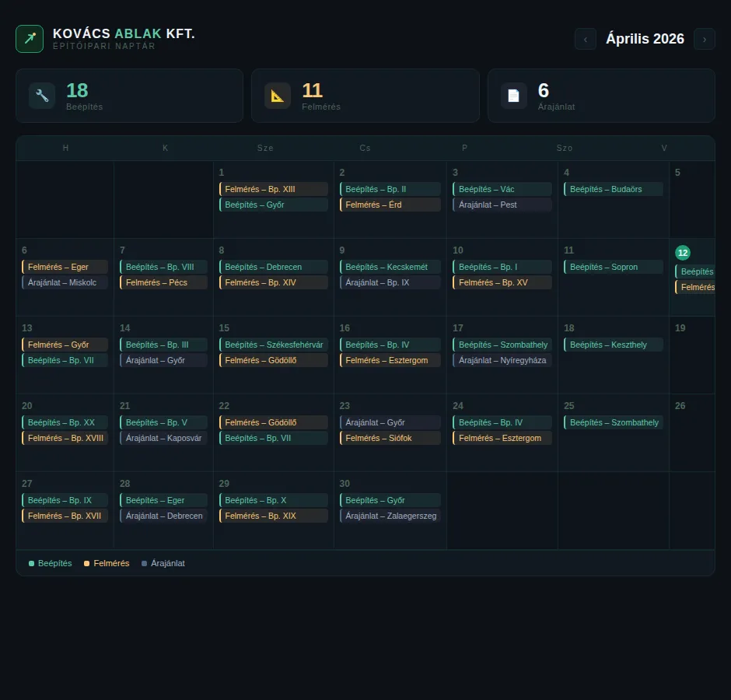Click the orange Felmérés legend dot
Screen dimensions: 731x700
[x=87, y=563]
